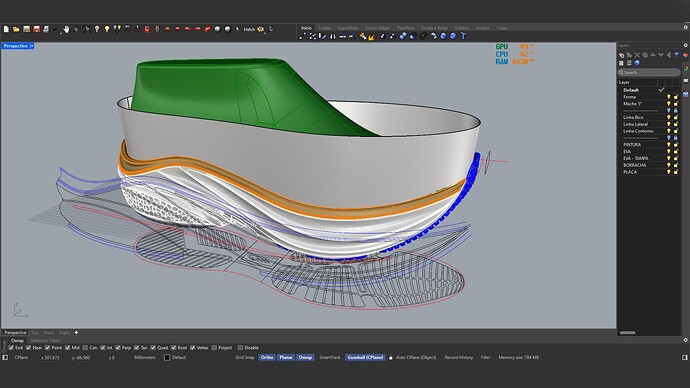Toggle the Ortho status bar button
The image size is (690, 388).
(x=267, y=357)
